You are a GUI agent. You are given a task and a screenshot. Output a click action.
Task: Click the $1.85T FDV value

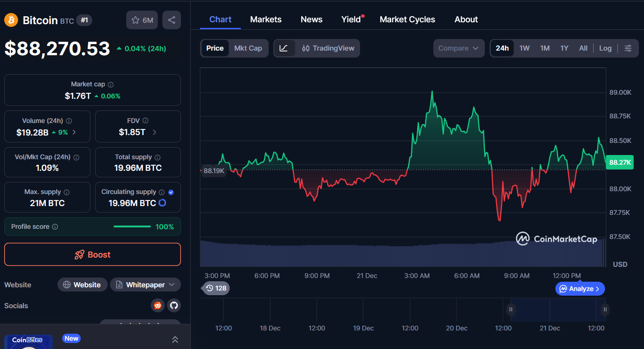132,132
